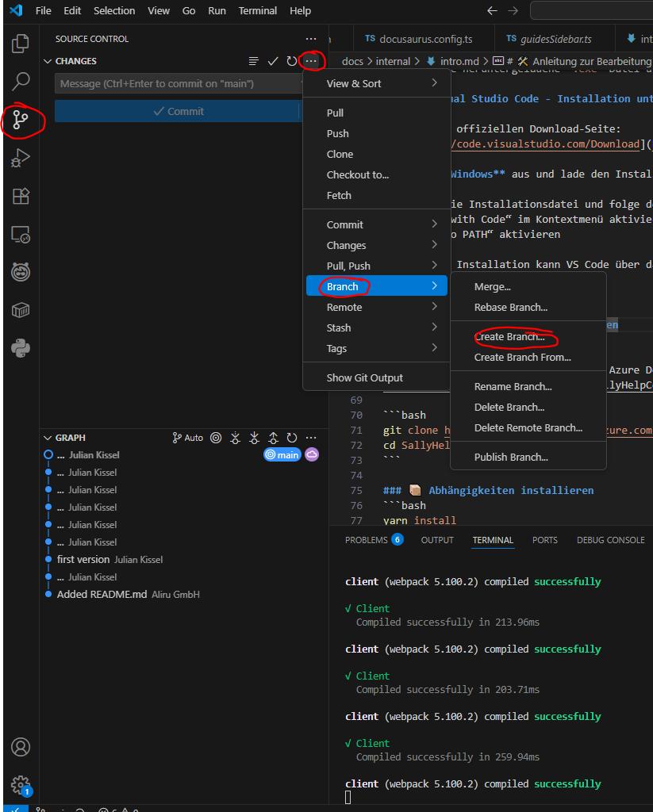Navigate forward with the right arrow

coord(513,10)
